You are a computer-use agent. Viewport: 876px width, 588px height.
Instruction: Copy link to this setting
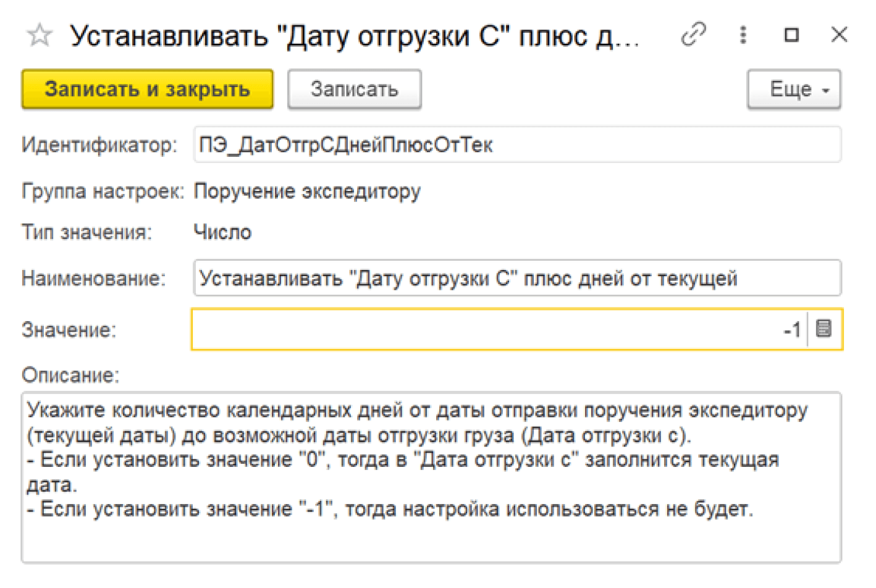pyautogui.click(x=693, y=35)
